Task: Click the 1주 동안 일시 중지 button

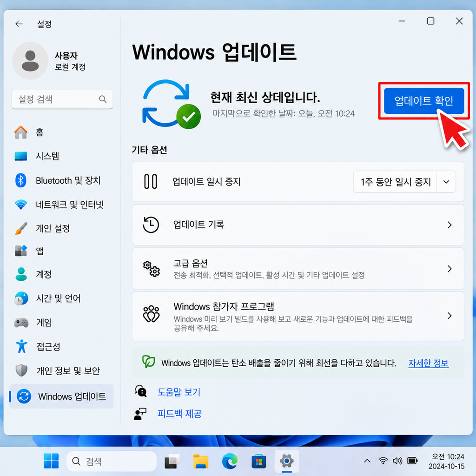Action: point(395,182)
